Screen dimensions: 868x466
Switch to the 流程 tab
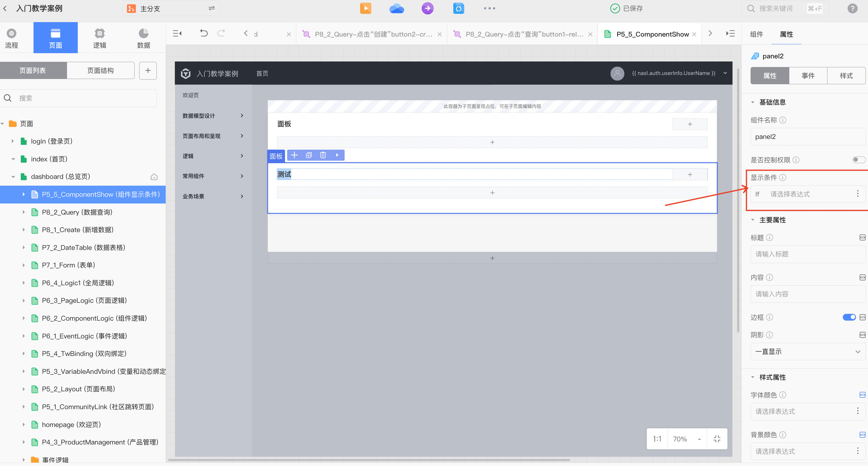(11, 38)
